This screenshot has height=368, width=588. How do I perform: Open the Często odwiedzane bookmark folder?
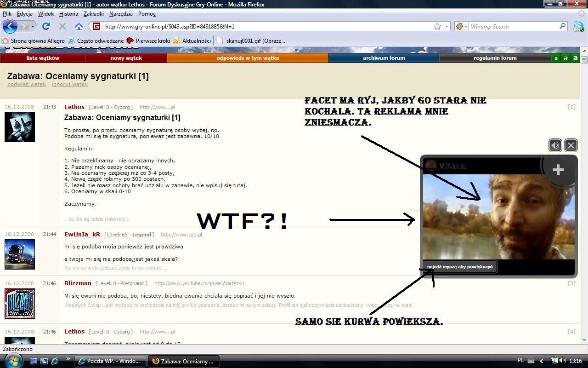point(96,40)
